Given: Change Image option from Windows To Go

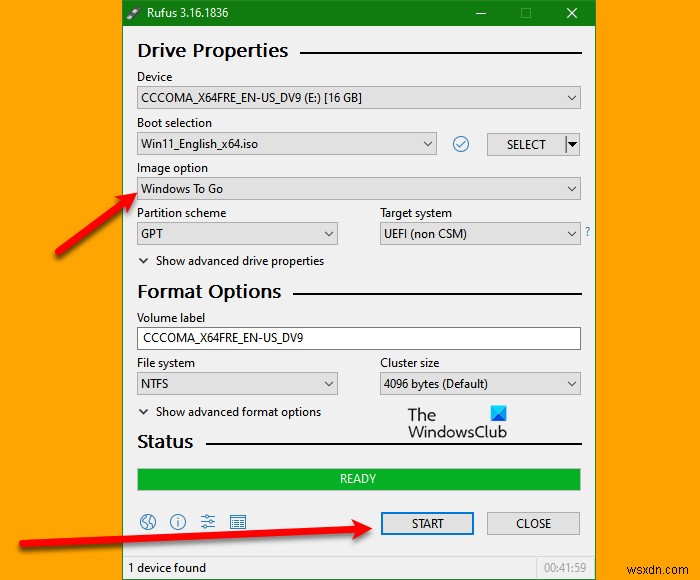Looking at the screenshot, I should click(x=358, y=188).
